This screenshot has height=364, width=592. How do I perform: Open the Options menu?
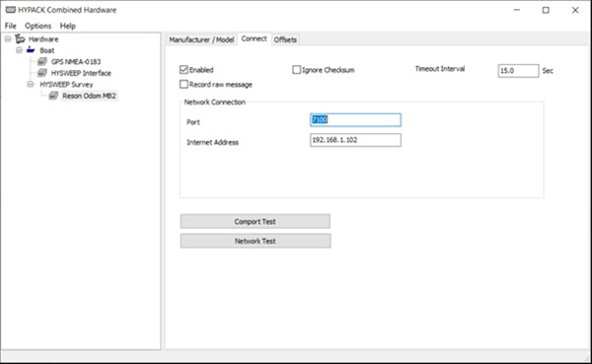pyautogui.click(x=37, y=26)
